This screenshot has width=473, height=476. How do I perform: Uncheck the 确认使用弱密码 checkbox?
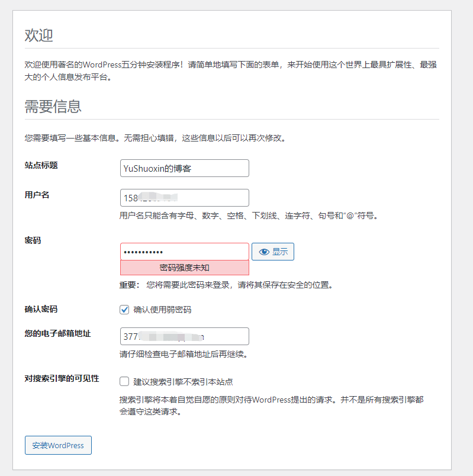[124, 309]
